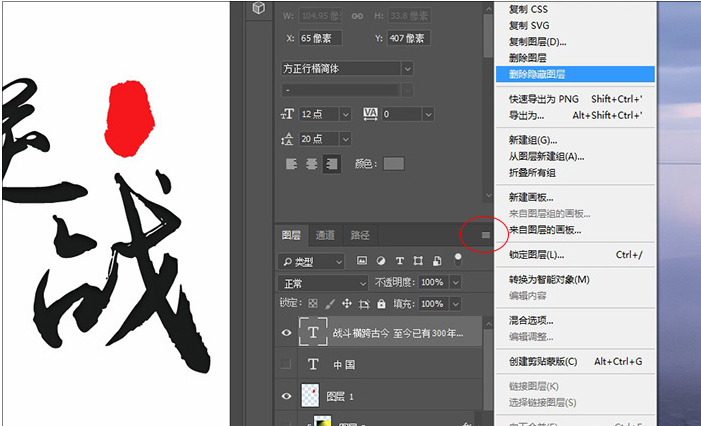701x426 pixels.
Task: Click the T thumbnail of 中国 layer
Action: coord(313,364)
